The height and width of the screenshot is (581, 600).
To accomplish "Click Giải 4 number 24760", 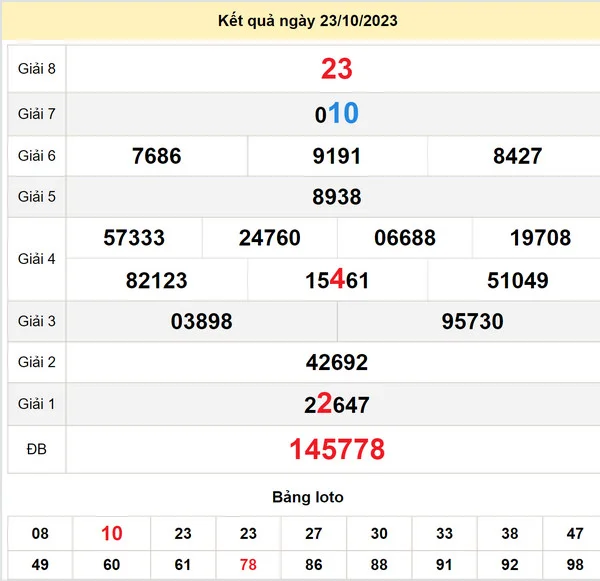I will 269,238.
